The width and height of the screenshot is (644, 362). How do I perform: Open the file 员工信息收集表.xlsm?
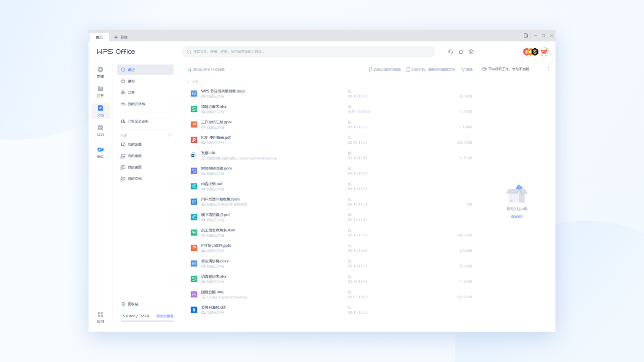click(218, 230)
